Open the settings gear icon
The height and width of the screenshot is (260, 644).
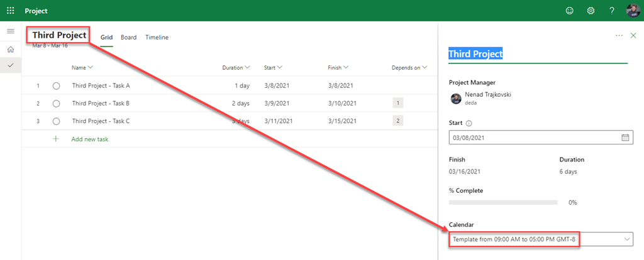point(591,11)
